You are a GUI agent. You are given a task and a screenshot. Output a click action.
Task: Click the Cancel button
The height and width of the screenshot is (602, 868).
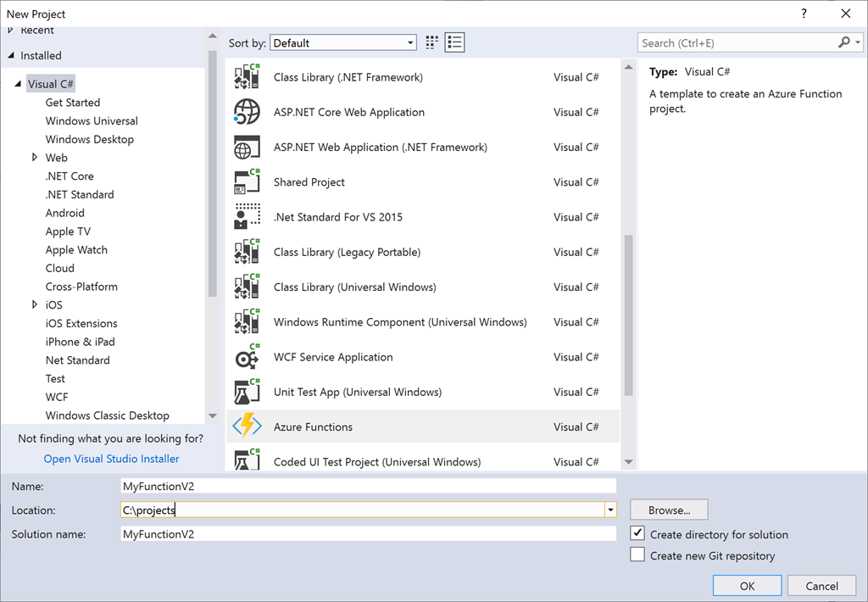click(821, 586)
